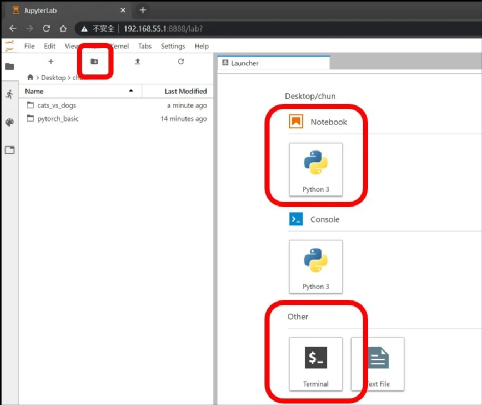Click the 'a minute ago' modified time
Image resolution: width=482 pixels, height=405 pixels.
tap(187, 105)
